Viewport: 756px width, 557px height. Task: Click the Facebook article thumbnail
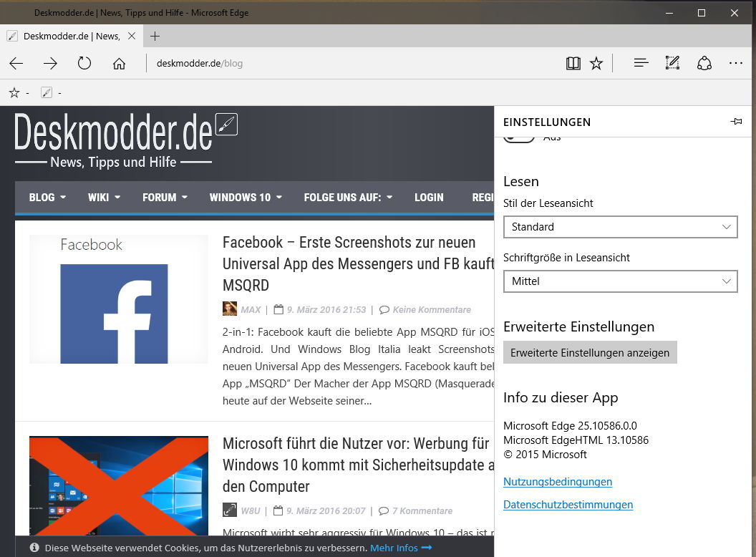[119, 299]
